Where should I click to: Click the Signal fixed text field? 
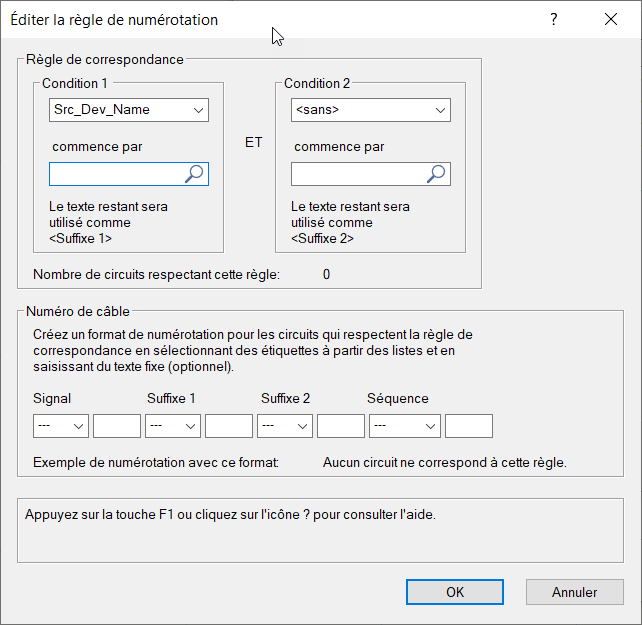coord(117,426)
